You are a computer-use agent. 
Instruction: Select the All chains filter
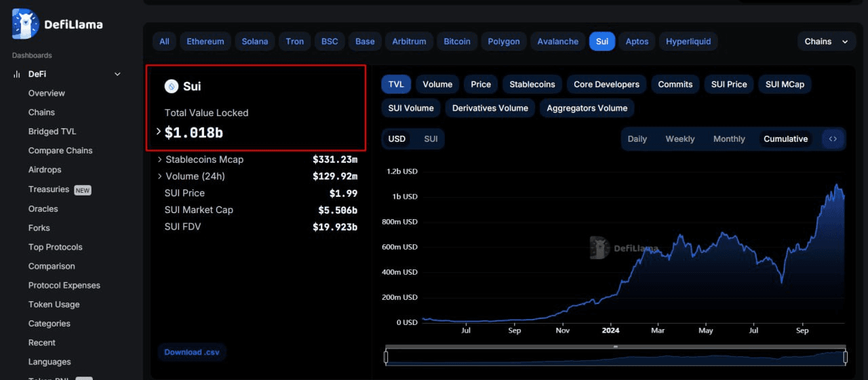point(164,41)
